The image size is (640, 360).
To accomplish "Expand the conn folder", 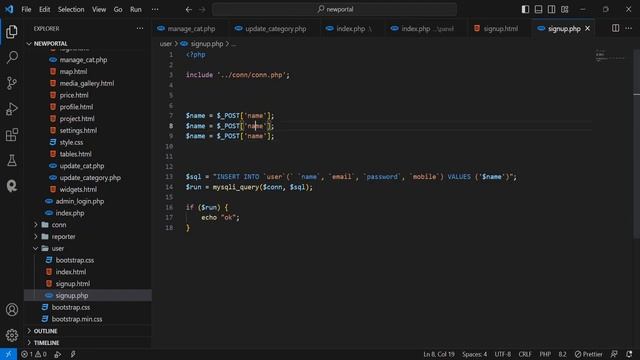I will pos(59,225).
